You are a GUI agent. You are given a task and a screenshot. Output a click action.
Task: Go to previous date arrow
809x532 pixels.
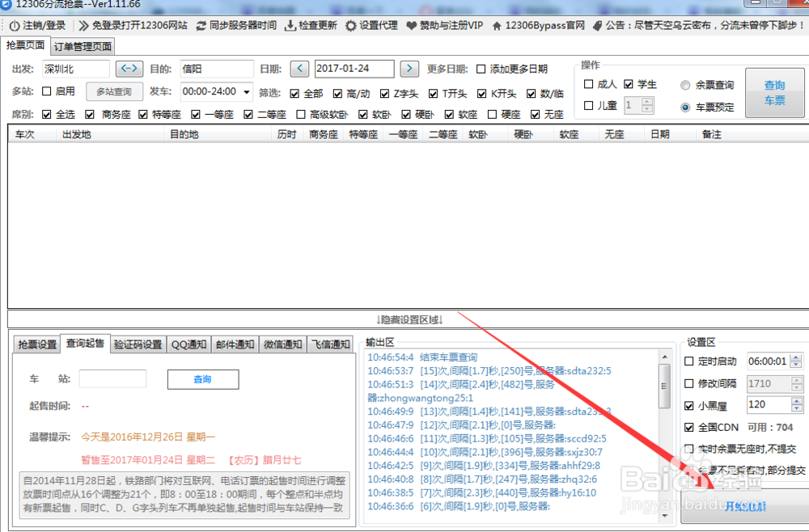coord(299,69)
